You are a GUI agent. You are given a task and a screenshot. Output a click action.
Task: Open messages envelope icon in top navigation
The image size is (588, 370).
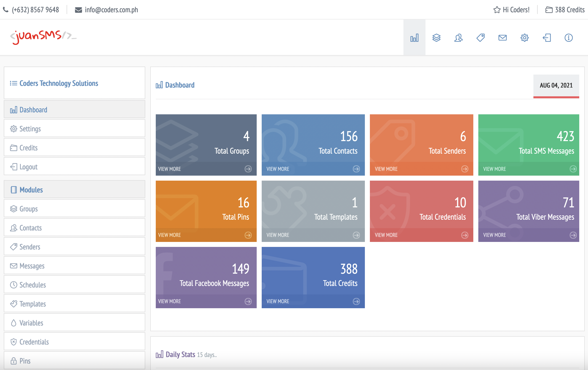tap(503, 38)
